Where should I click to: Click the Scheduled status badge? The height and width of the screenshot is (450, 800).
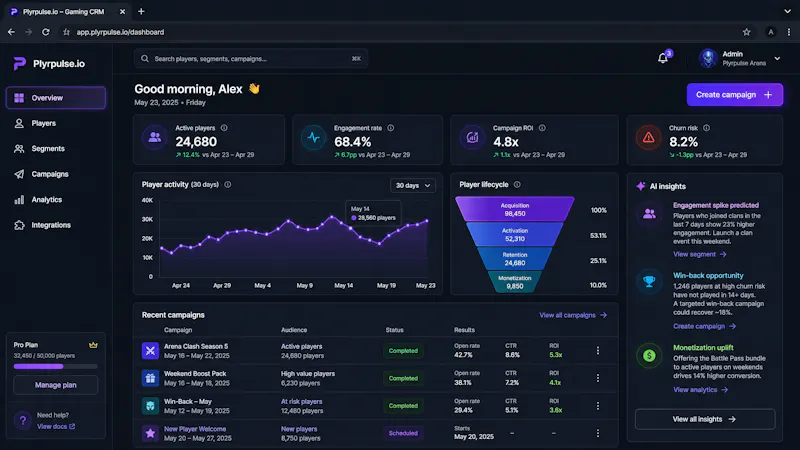(x=403, y=433)
